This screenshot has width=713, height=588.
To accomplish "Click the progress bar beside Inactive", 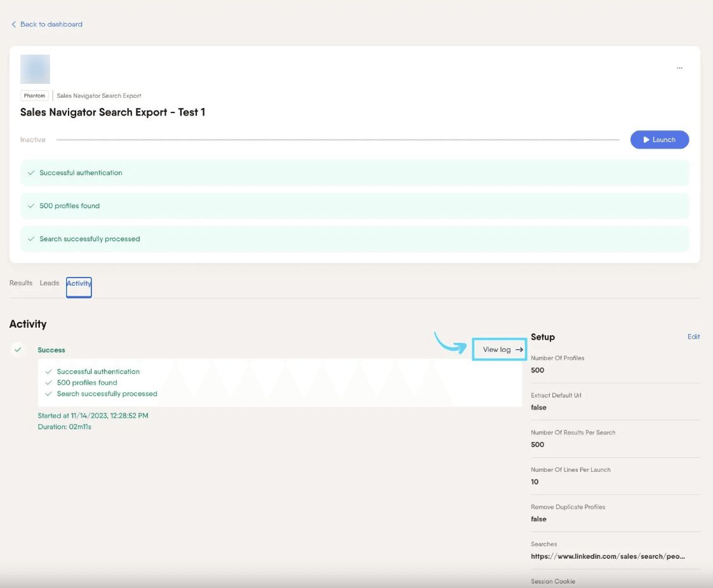I will (x=338, y=140).
